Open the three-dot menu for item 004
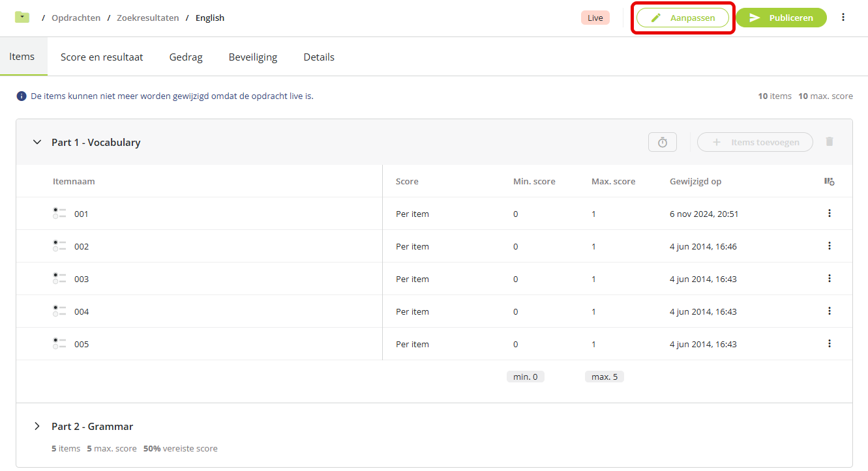The width and height of the screenshot is (868, 471). click(x=830, y=311)
